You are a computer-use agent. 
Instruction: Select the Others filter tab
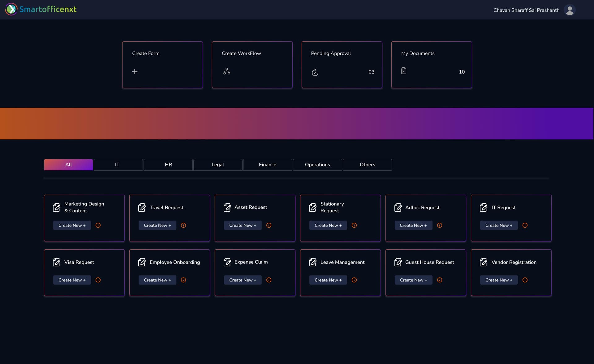pos(367,164)
